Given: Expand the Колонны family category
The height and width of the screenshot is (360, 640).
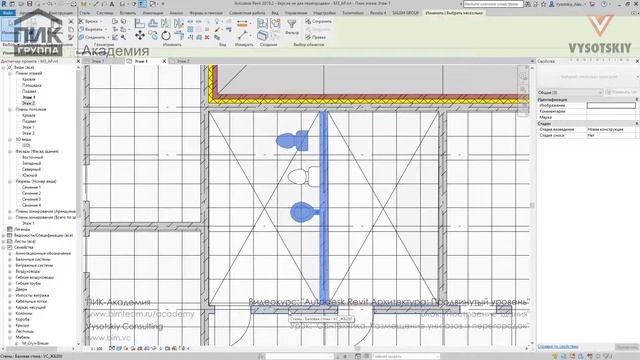Looking at the screenshot, I should click(x=10, y=313).
